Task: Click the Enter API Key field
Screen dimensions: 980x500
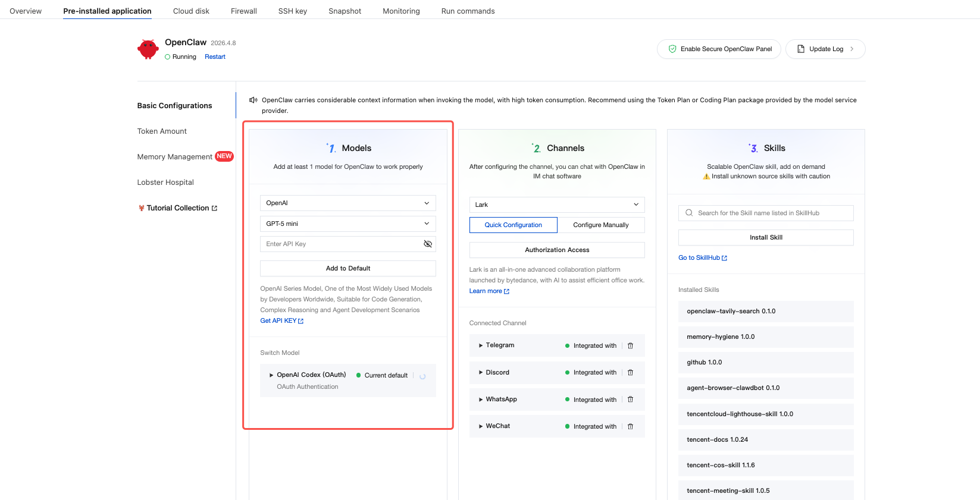Action: (x=339, y=244)
